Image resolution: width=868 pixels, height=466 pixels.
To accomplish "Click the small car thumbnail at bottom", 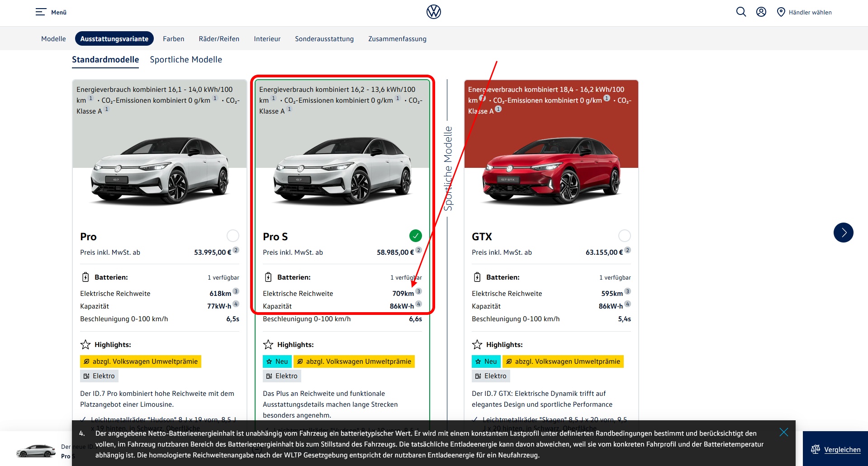I will tap(36, 451).
